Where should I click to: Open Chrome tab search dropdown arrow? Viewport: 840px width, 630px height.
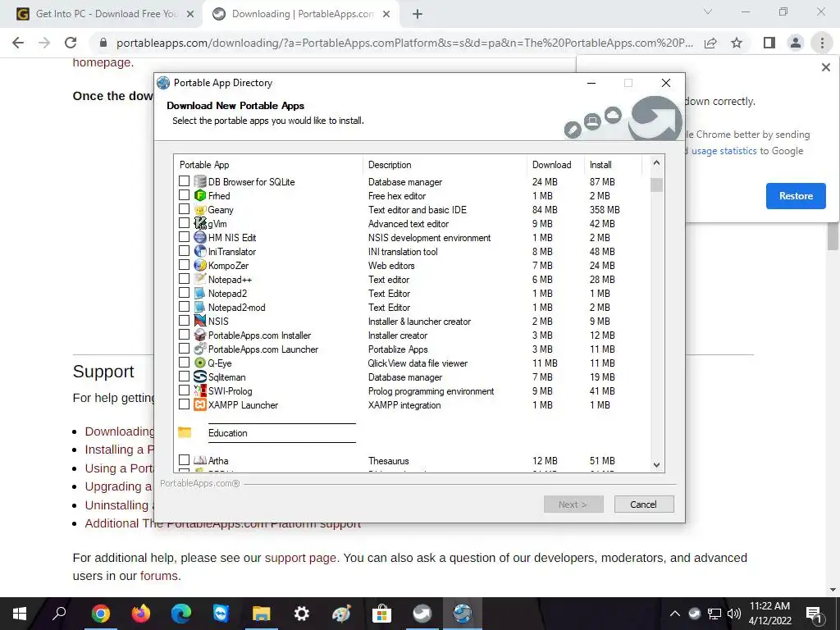708,11
